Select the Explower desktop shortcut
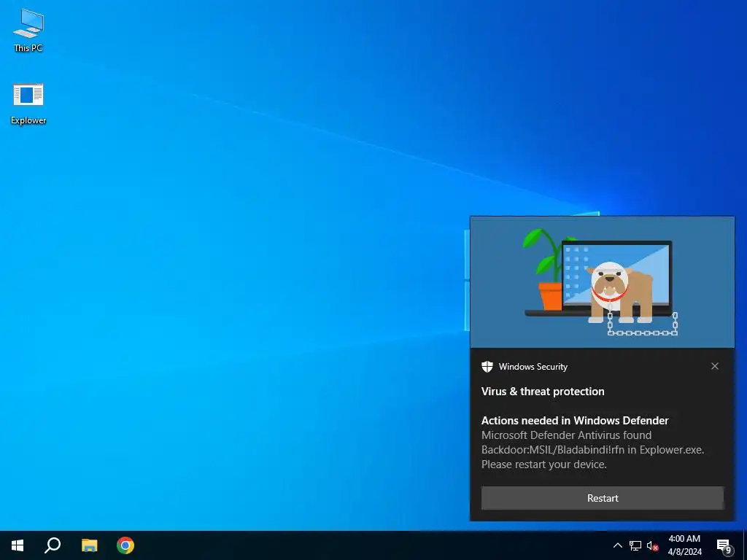This screenshot has width=747, height=560. coord(28,104)
